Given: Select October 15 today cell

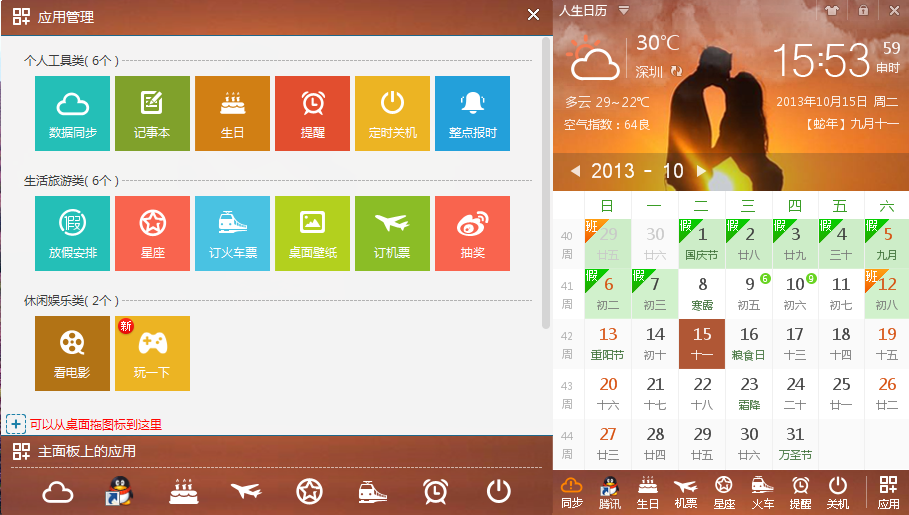Looking at the screenshot, I should tap(701, 343).
